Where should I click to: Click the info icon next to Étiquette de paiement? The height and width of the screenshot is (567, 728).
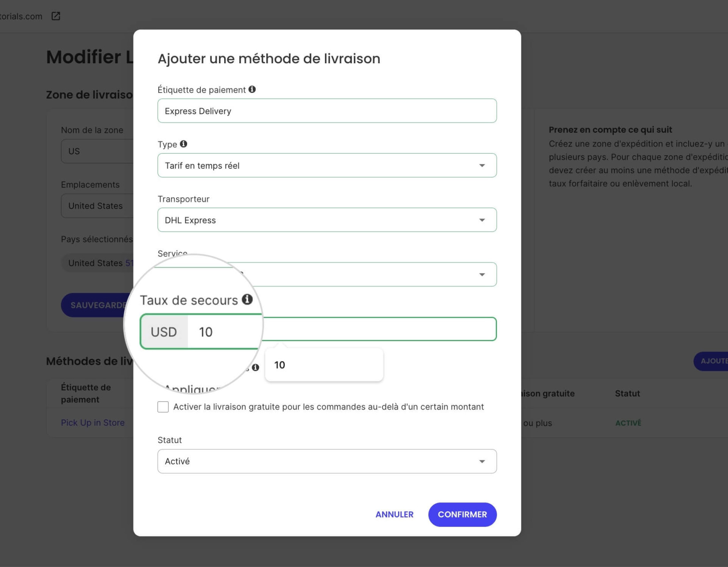pos(252,89)
